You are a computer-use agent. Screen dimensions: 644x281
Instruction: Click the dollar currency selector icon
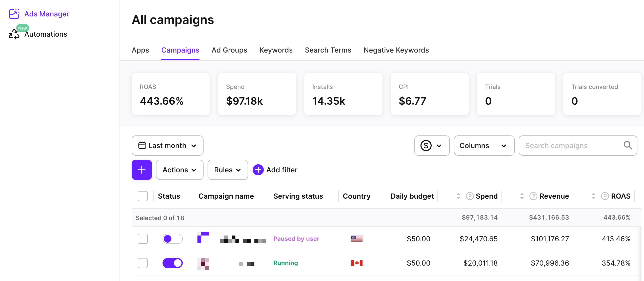(427, 146)
